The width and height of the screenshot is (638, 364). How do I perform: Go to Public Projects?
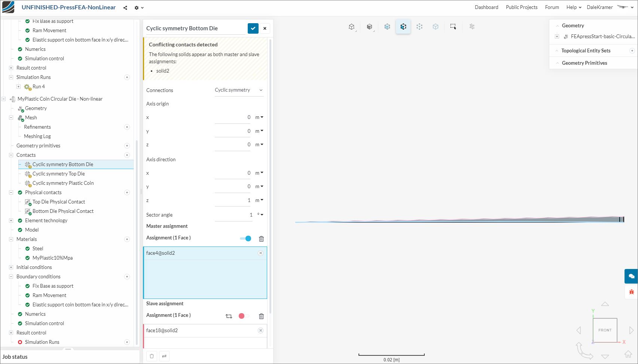pos(522,7)
